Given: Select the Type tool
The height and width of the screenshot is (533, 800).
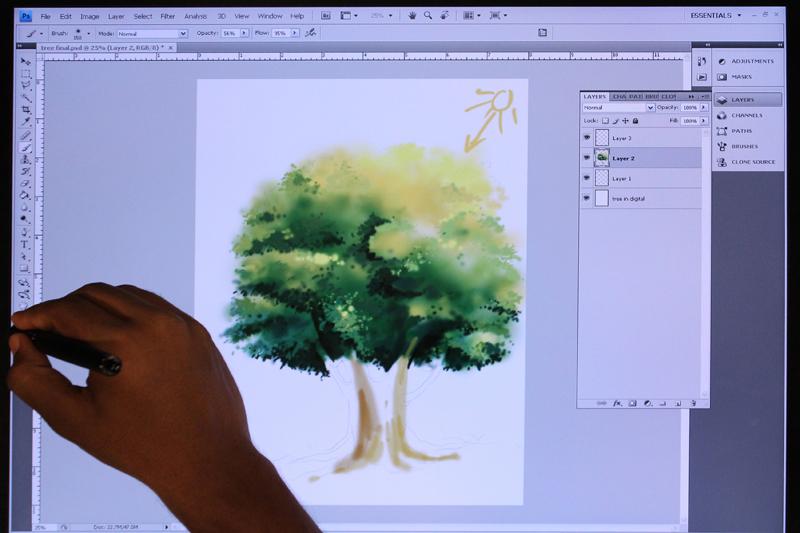Looking at the screenshot, I should click(x=25, y=244).
